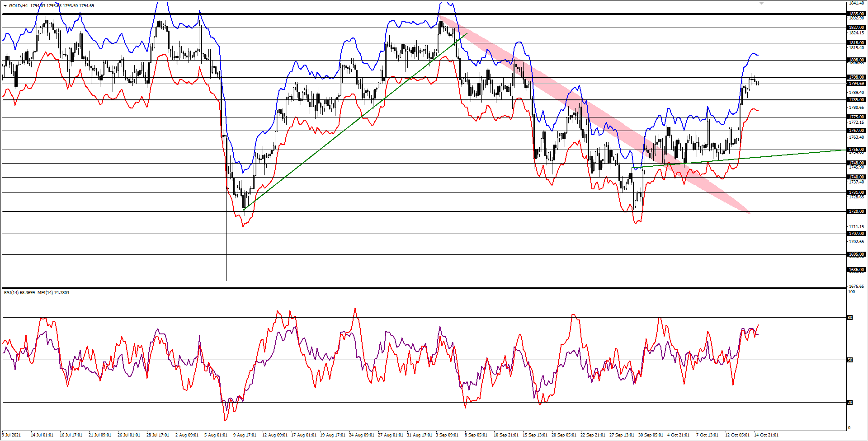Image resolution: width=868 pixels, height=441 pixels.
Task: Select the 1808.00 price level label
Action: (x=856, y=60)
